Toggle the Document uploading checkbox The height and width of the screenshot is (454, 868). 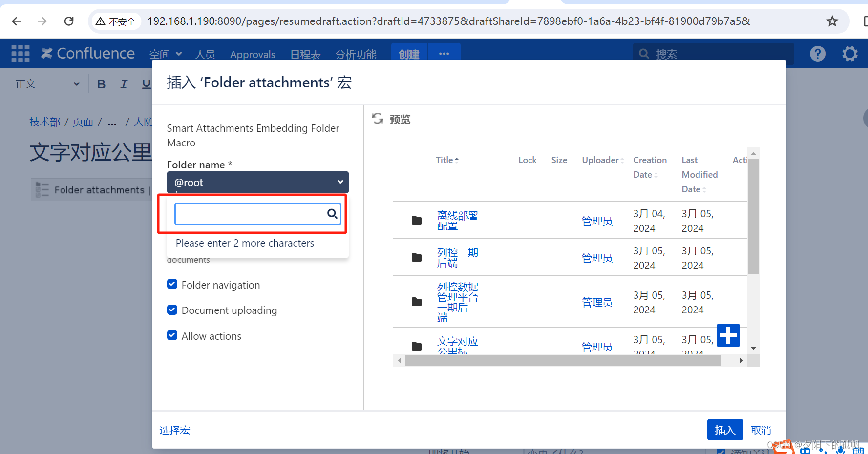[x=172, y=310]
